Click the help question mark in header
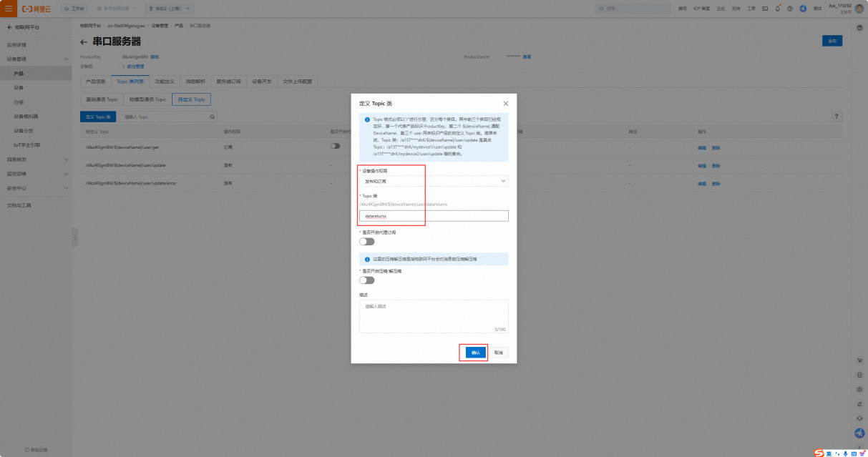 click(x=790, y=9)
